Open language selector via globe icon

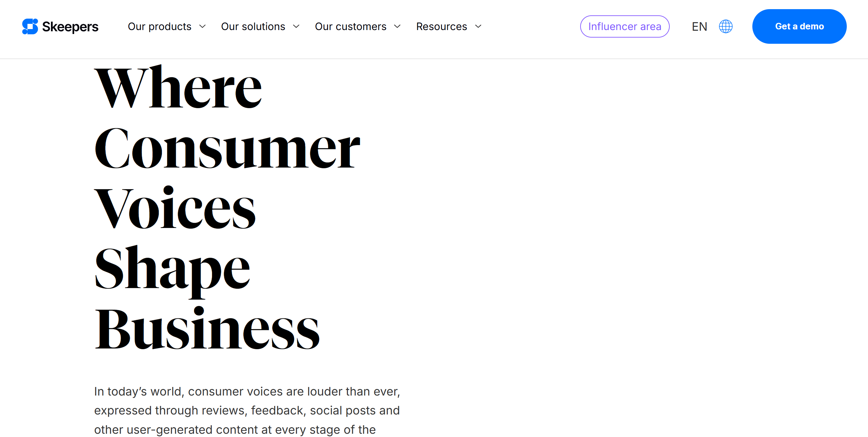coord(726,26)
